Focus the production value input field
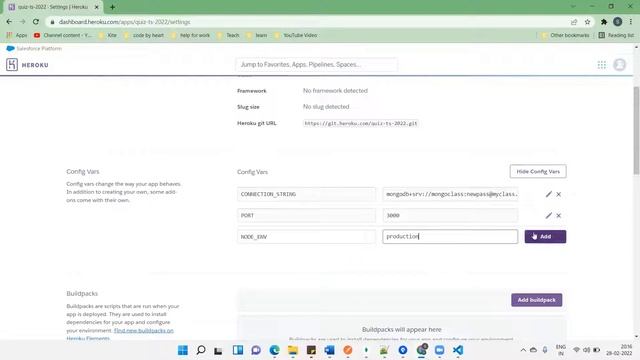Image resolution: width=640 pixels, height=360 pixels. coord(450,237)
